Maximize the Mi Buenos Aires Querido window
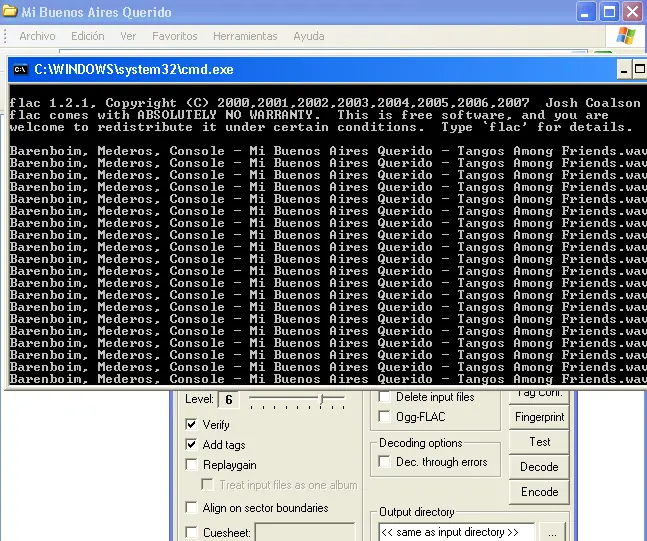This screenshot has width=647, height=541. [609, 12]
